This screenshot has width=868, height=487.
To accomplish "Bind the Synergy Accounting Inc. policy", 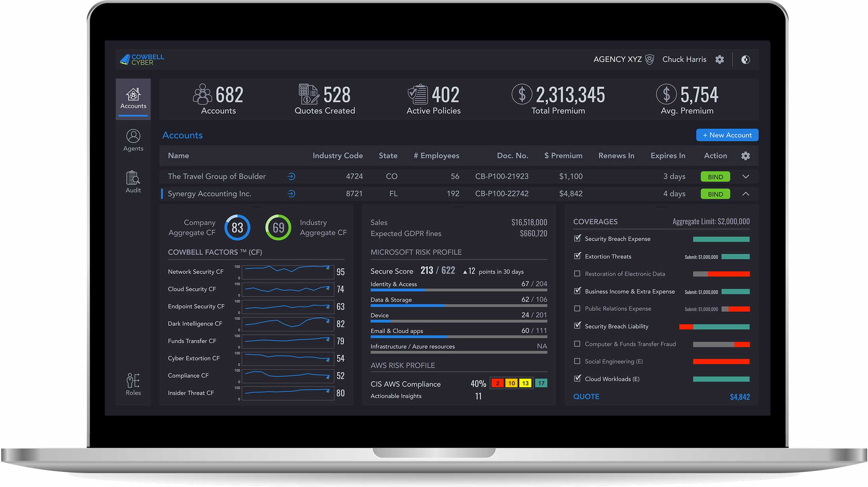I will pos(715,194).
